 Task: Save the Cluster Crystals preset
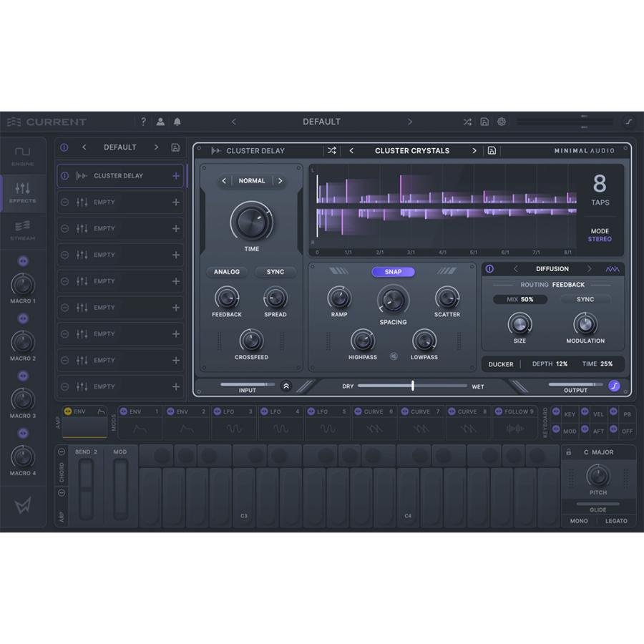492,151
